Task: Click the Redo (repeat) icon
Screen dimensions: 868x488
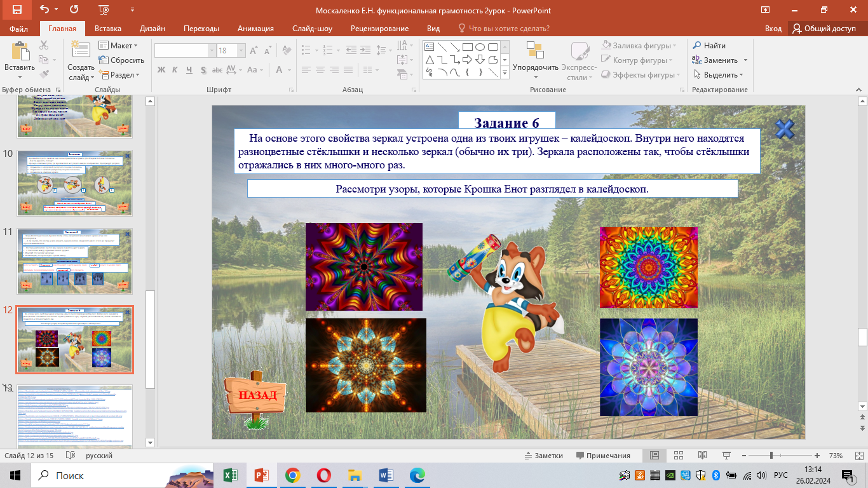Action: (74, 10)
